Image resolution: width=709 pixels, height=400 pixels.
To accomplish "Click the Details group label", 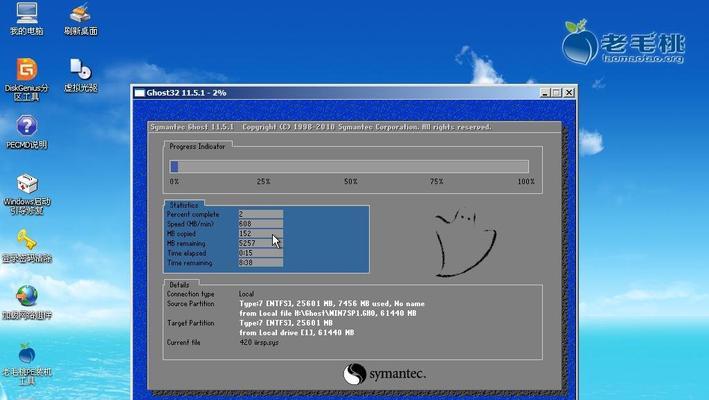I will (x=179, y=285).
